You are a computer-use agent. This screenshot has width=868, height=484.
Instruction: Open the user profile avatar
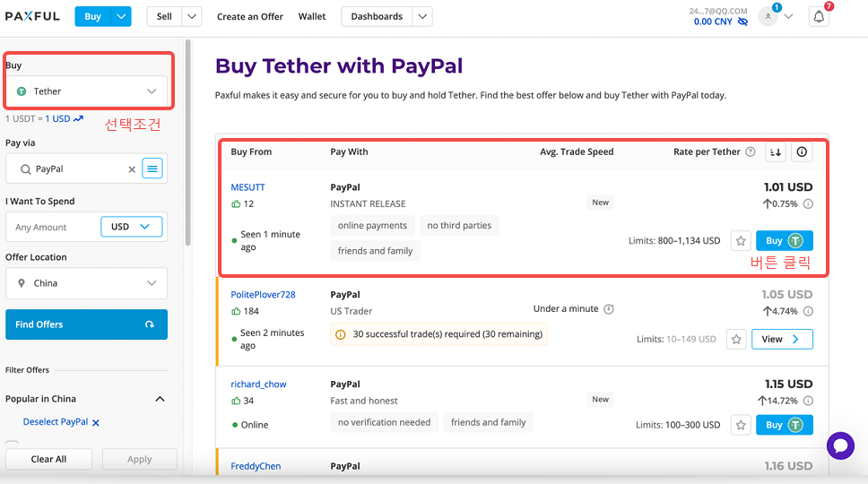pyautogui.click(x=768, y=17)
